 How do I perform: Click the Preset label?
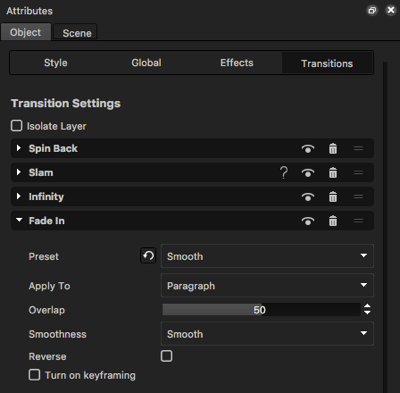pos(44,256)
